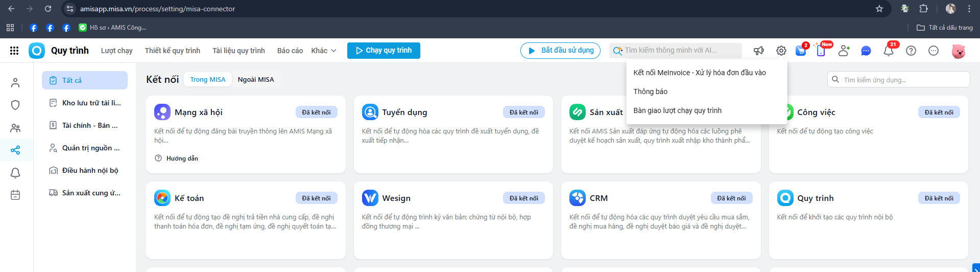The height and width of the screenshot is (272, 980).
Task: Open the help question mark icon
Action: (911, 51)
